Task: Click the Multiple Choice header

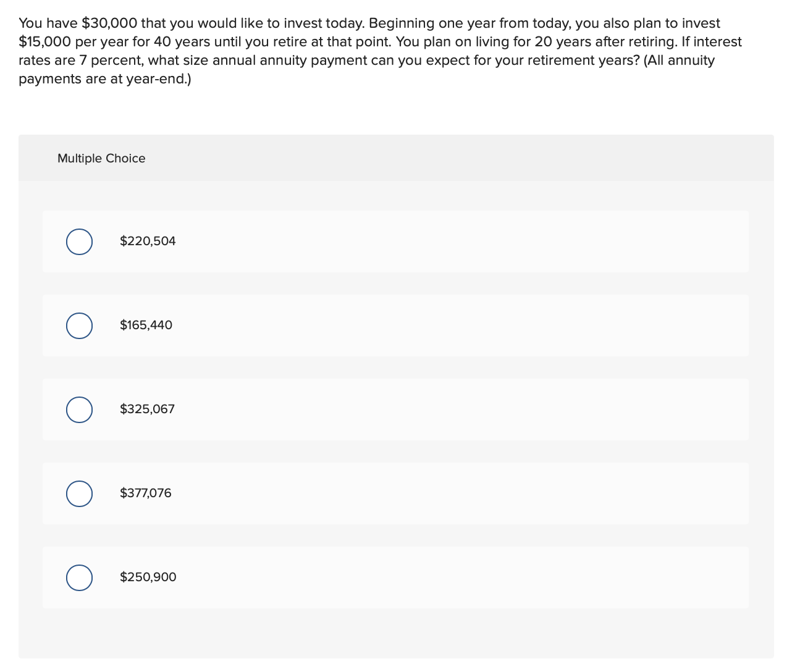Action: pos(101,158)
